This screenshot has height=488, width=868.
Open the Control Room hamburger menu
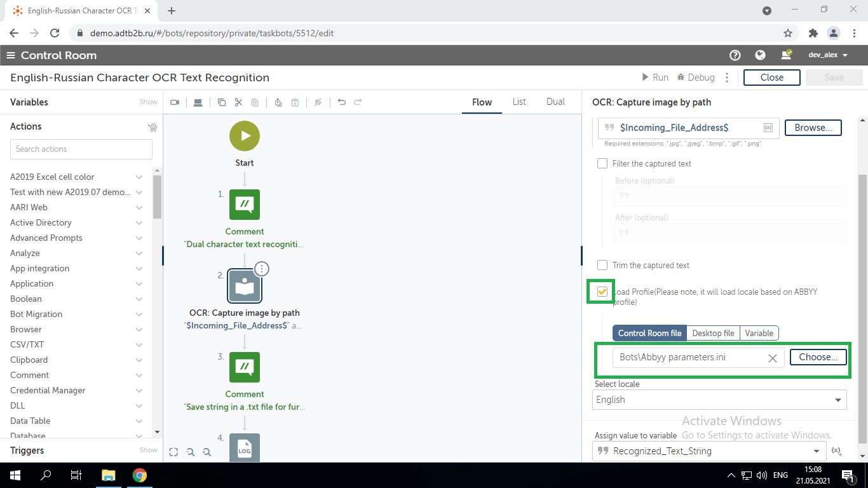(10, 55)
